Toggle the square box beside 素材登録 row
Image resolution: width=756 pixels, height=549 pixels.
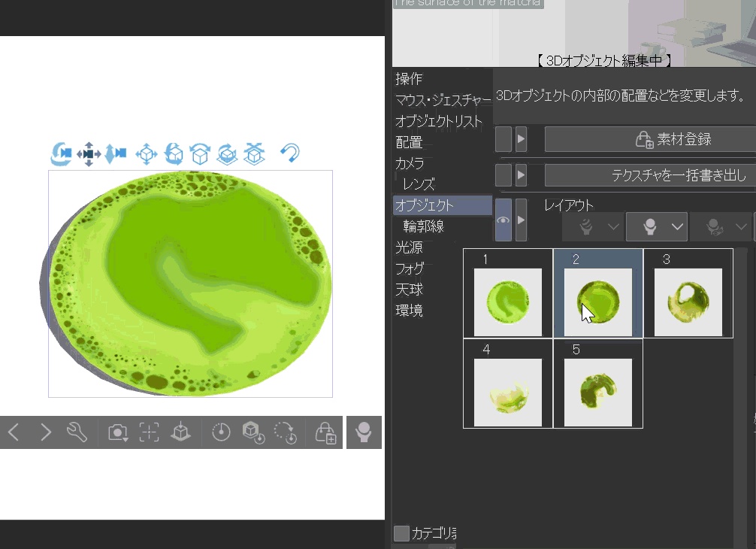point(503,139)
